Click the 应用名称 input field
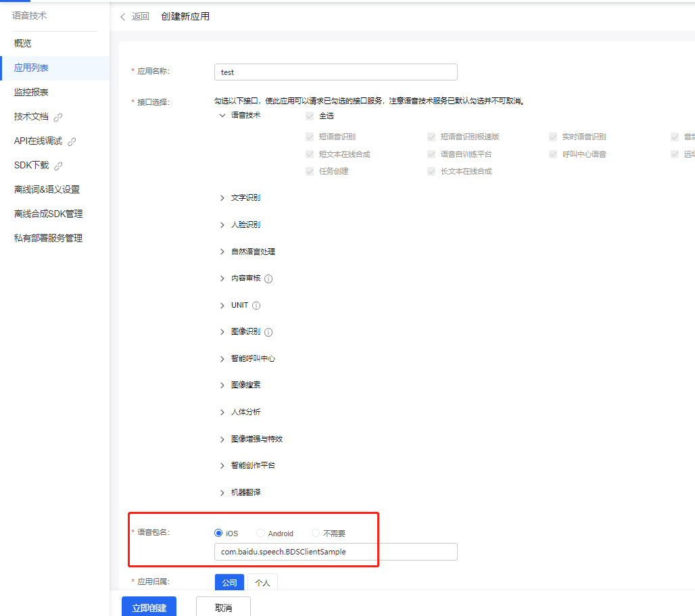Screen dimensions: 695x616 (x=336, y=72)
